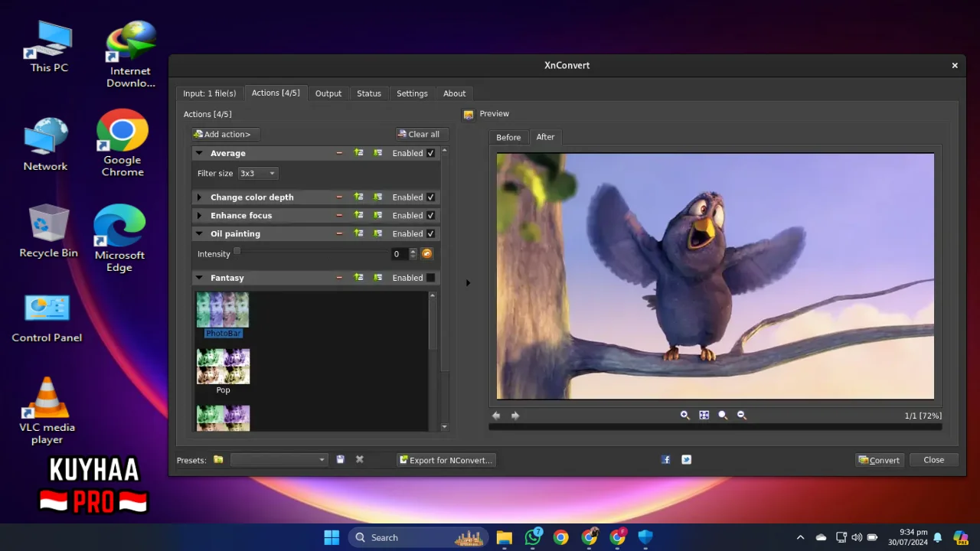Open the Presets dropdown
Image resolution: width=980 pixels, height=551 pixels.
(x=279, y=460)
